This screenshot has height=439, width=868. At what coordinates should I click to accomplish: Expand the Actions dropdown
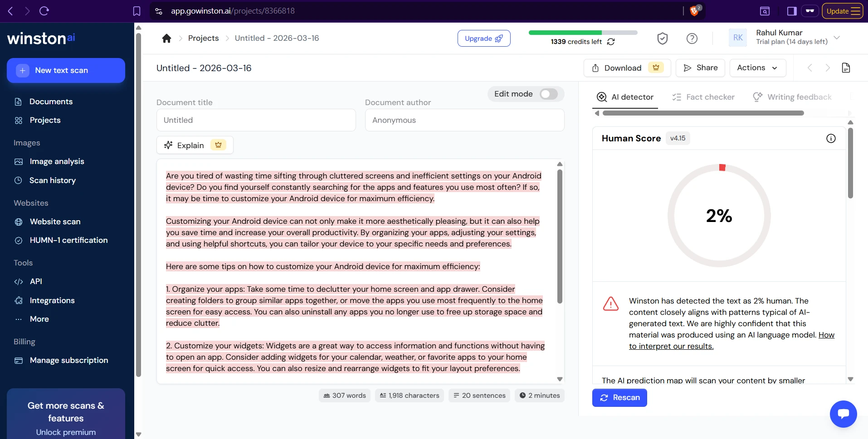pos(757,68)
